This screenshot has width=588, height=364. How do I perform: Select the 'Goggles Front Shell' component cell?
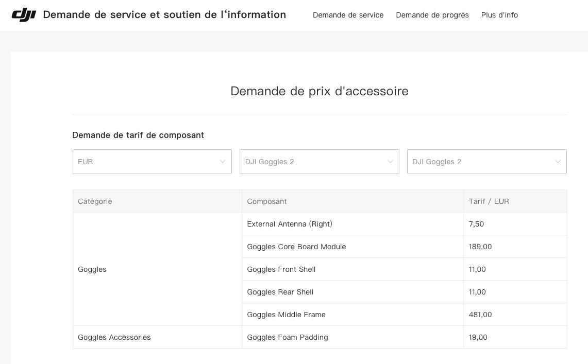(352, 269)
